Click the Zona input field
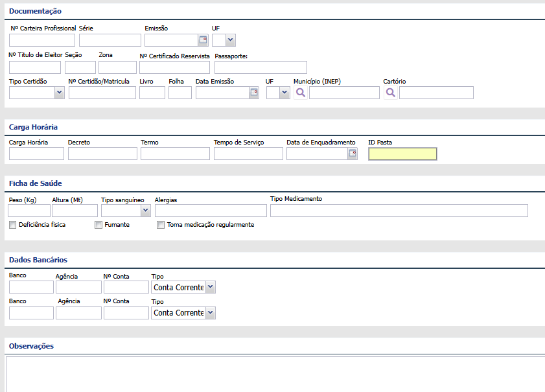545x392 pixels. point(117,67)
